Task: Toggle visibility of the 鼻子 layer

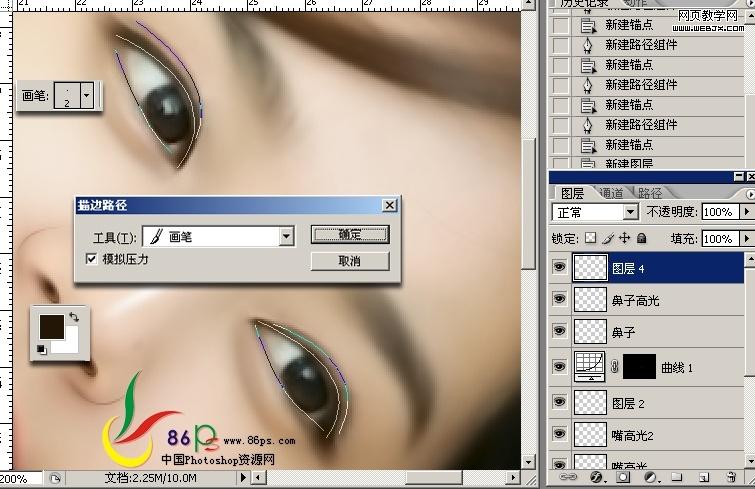Action: [560, 331]
